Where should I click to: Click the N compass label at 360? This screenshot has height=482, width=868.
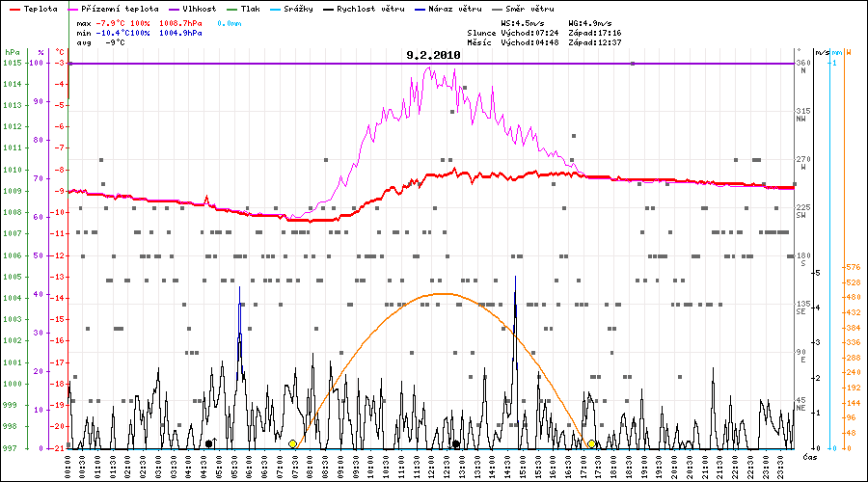802,71
